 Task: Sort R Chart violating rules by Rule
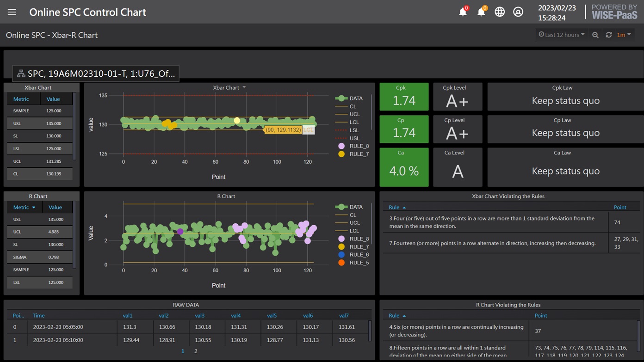click(x=397, y=315)
